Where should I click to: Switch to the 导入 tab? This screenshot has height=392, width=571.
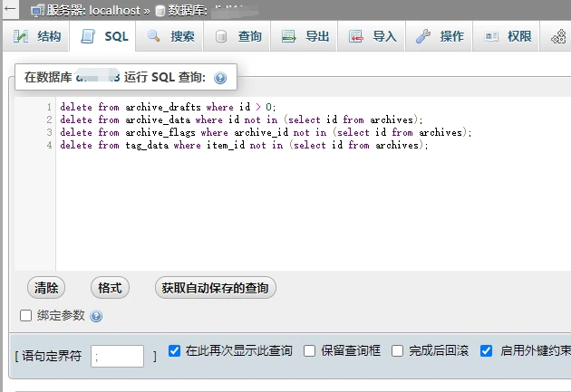tap(373, 36)
